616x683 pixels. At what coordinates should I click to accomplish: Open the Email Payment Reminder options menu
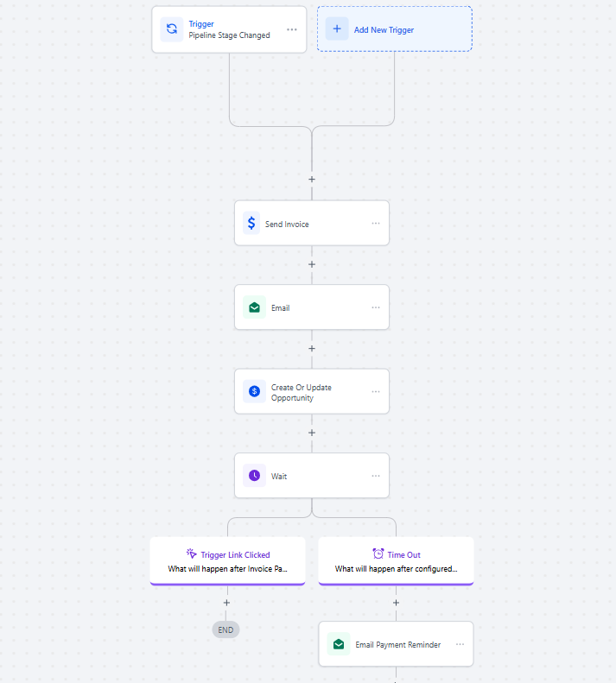(x=460, y=644)
